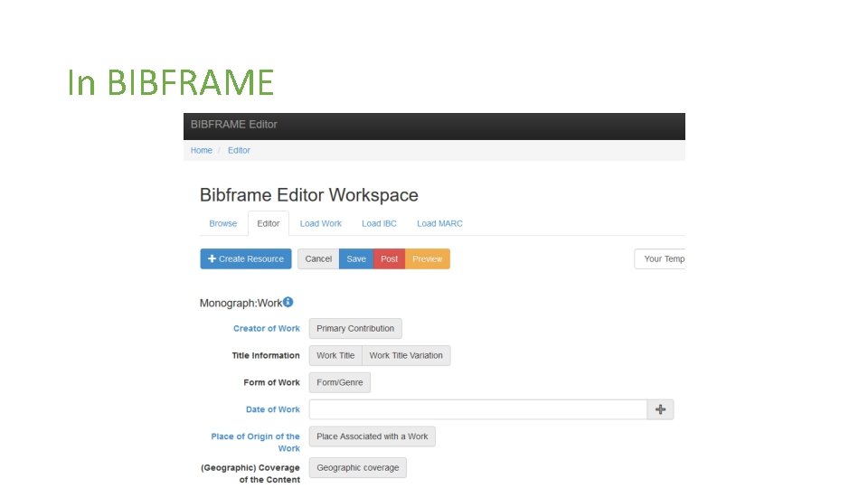868x488 pixels.
Task: Click the Date of Work label link
Action: (x=273, y=409)
